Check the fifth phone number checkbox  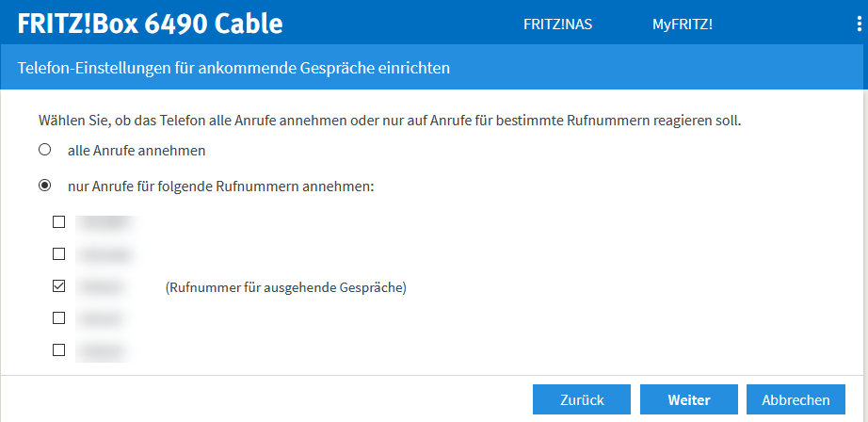58,350
